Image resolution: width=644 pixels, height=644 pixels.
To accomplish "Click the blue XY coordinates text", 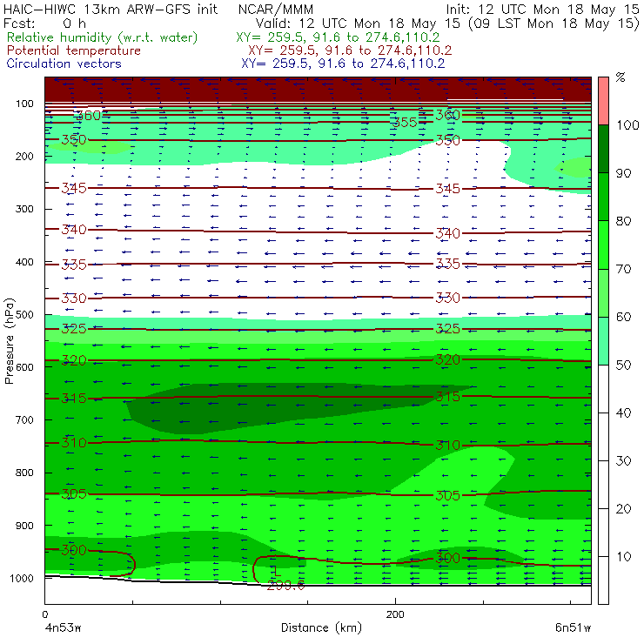I will coord(343,64).
